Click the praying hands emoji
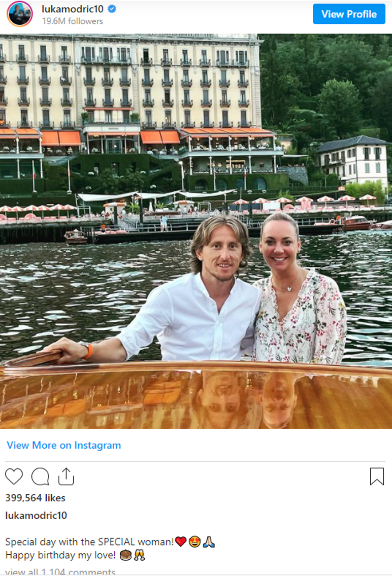The image size is (392, 576). click(x=209, y=542)
